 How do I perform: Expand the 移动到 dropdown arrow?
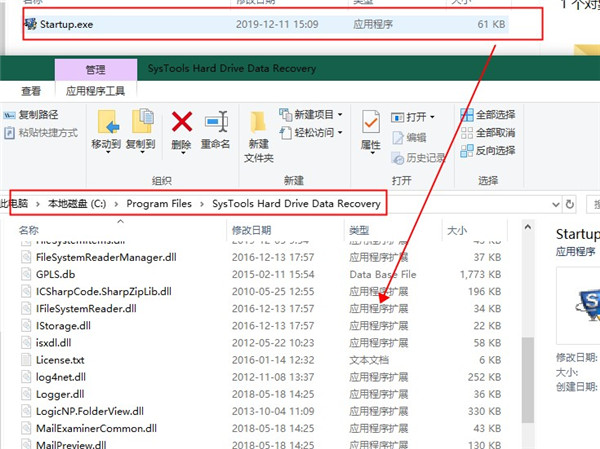[x=108, y=152]
